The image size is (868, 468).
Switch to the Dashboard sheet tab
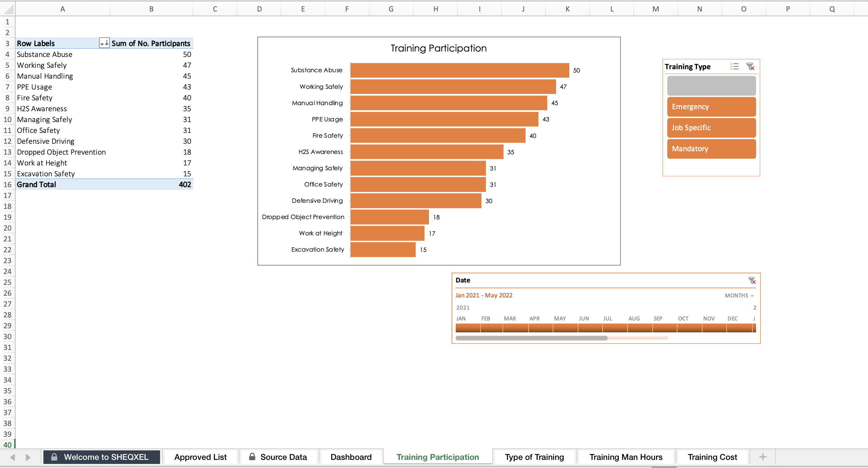[x=351, y=457]
